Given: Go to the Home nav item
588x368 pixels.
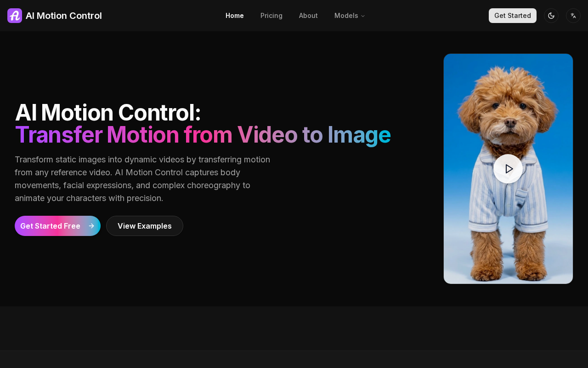Looking at the screenshot, I should [234, 16].
